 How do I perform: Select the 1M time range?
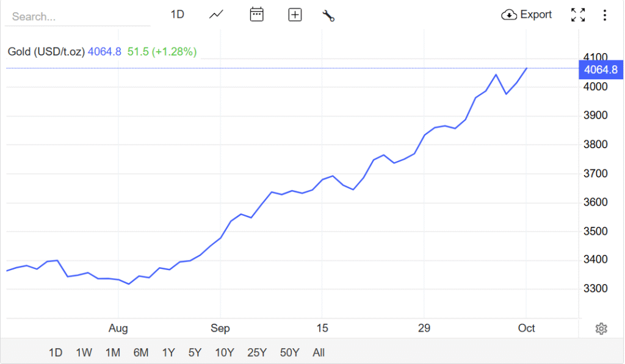tap(112, 352)
